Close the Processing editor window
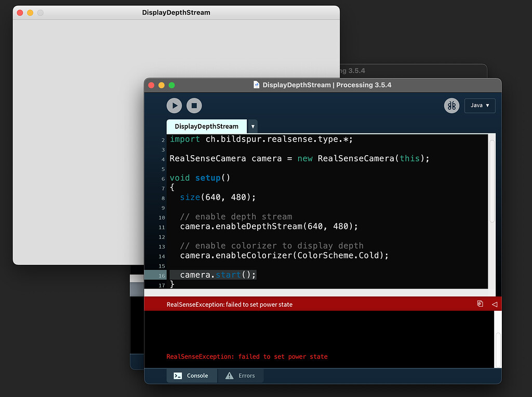This screenshot has width=532, height=397. click(152, 85)
